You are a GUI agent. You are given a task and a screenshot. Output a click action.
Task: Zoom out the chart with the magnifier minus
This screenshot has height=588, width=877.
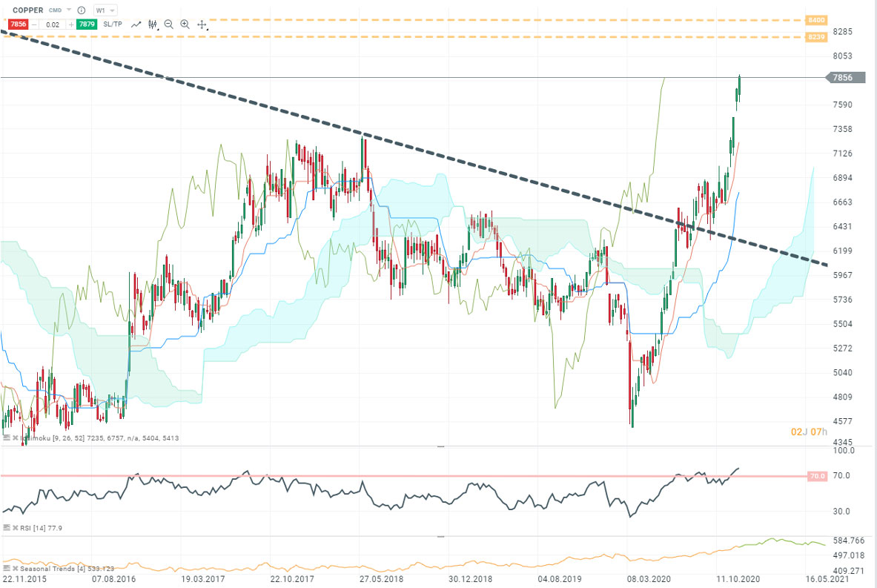click(x=169, y=24)
